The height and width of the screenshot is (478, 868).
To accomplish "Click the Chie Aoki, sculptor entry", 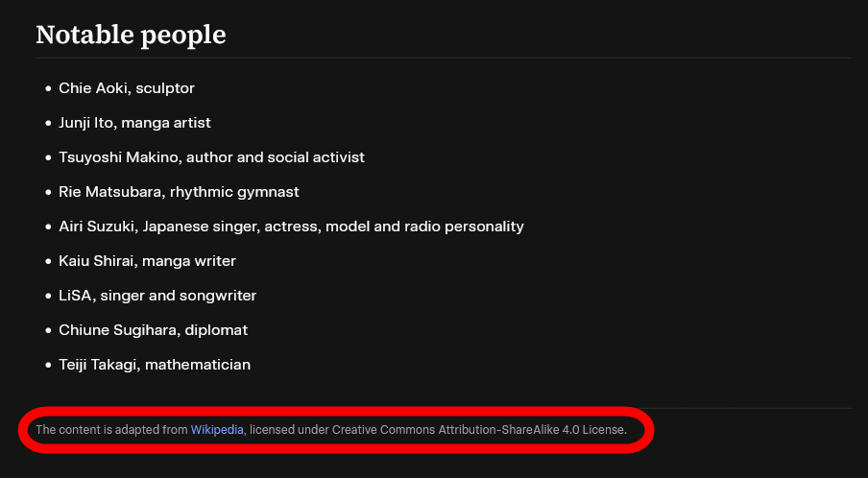I will coord(127,88).
